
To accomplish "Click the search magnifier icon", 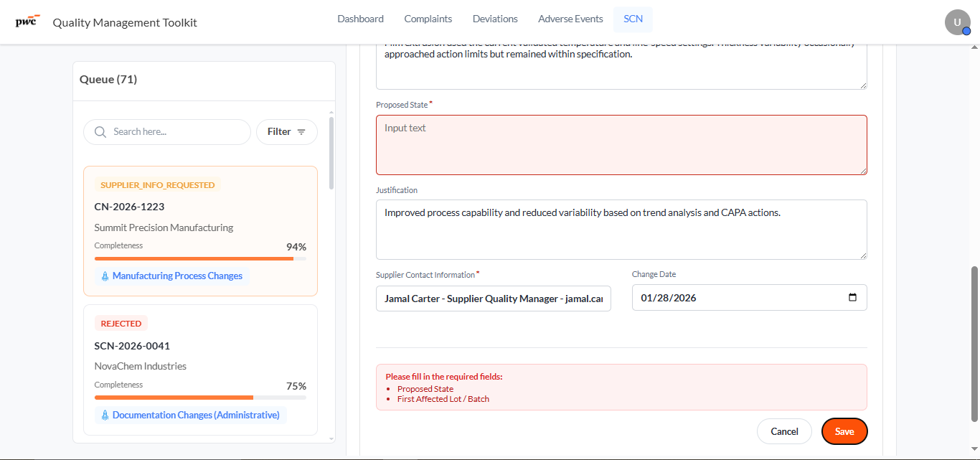I will pos(100,132).
